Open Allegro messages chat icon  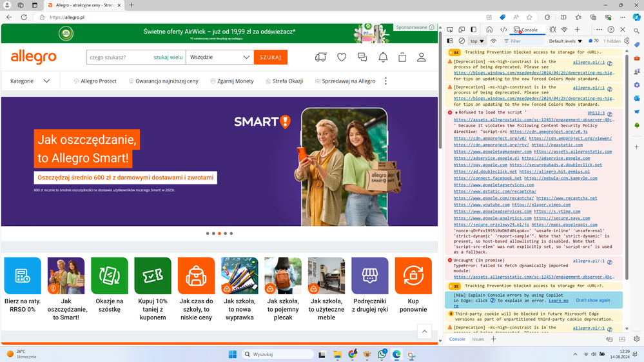pos(362,57)
